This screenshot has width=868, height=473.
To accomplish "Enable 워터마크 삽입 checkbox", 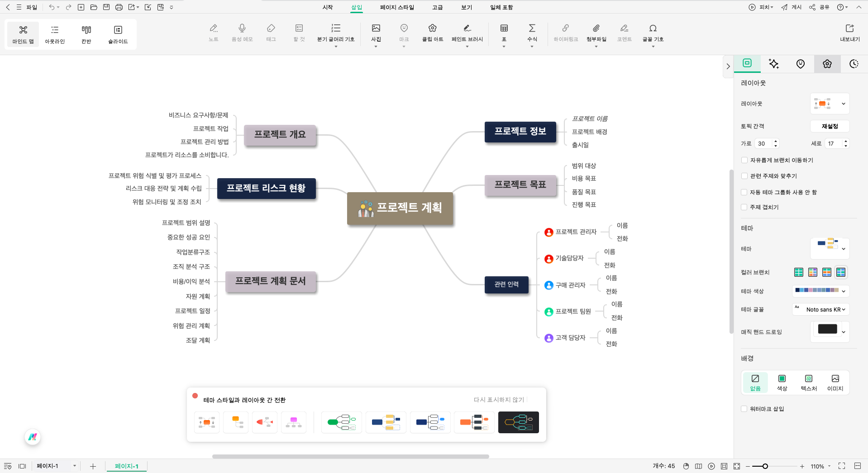I will pos(744,409).
